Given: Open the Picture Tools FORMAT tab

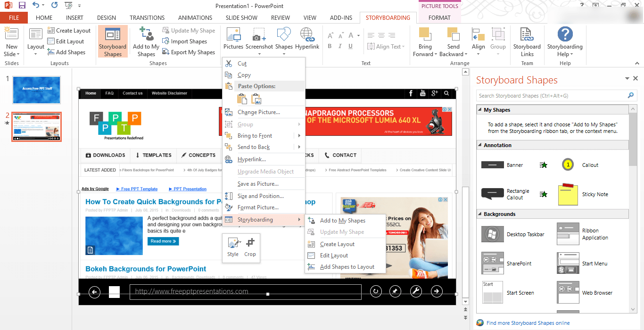Looking at the screenshot, I should (439, 18).
